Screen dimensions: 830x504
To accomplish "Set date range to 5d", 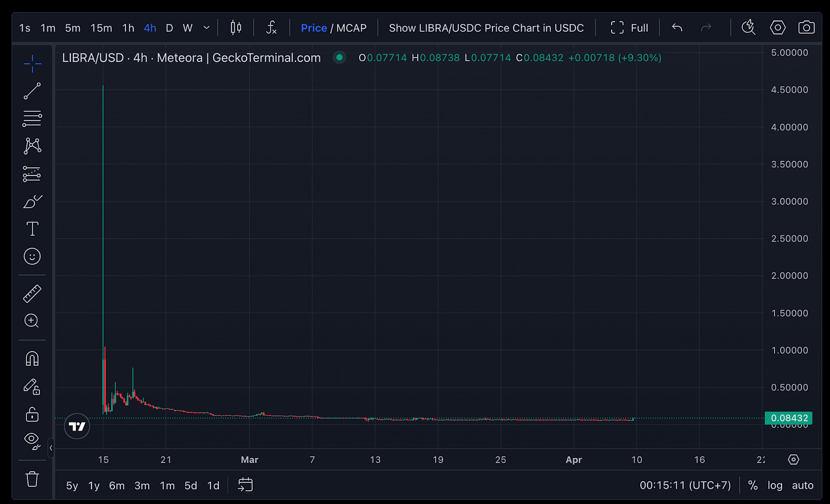I will tap(190, 486).
